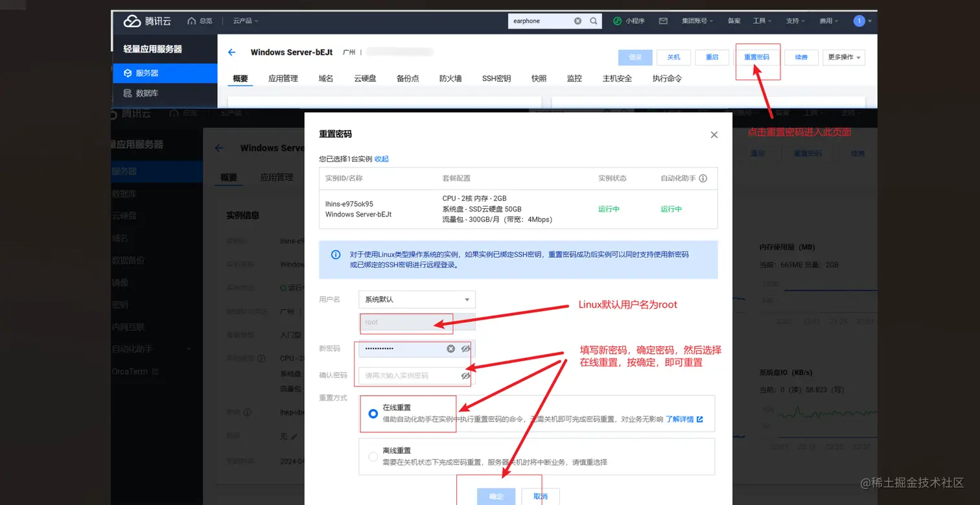The width and height of the screenshot is (980, 505).
Task: Click the 关机 button
Action: [x=673, y=57]
